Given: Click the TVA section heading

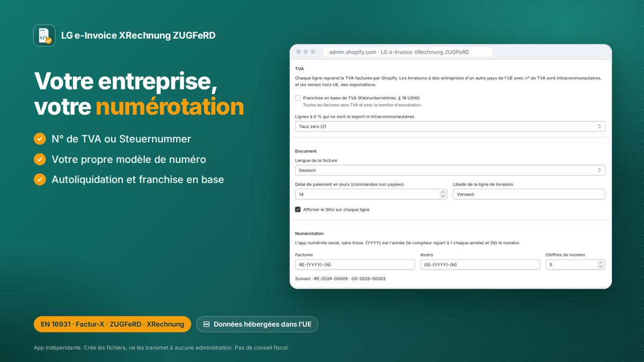Looking at the screenshot, I should [x=299, y=69].
